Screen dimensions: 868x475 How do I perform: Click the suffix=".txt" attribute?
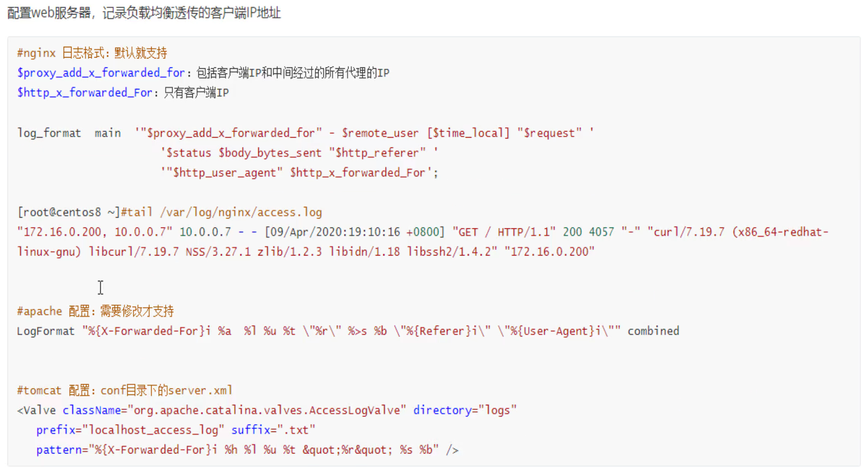click(x=273, y=430)
